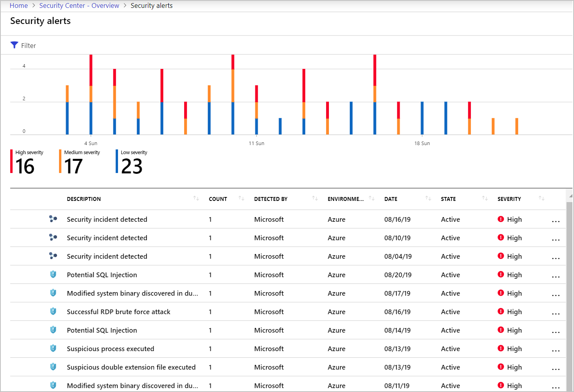
Task: Click Azure cell in 08/11/19 row
Action: point(336,386)
